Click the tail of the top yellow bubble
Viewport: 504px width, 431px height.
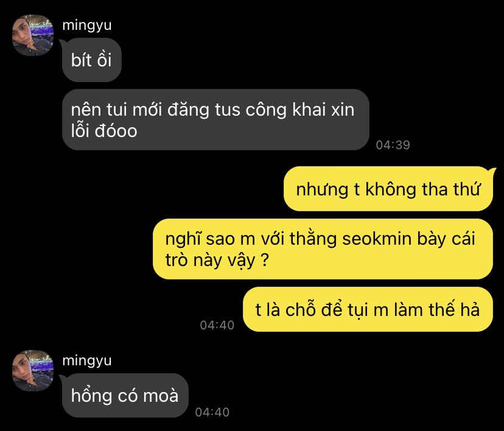(x=492, y=170)
